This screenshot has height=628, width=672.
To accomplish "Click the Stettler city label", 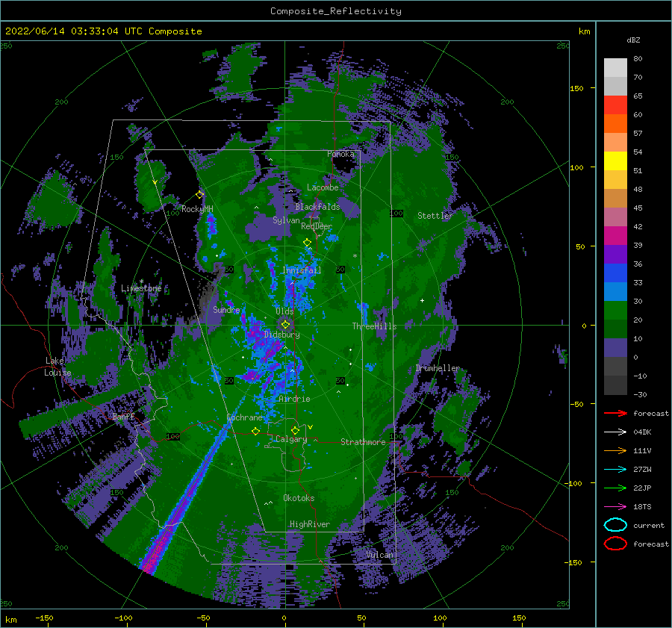I will 435,216.
